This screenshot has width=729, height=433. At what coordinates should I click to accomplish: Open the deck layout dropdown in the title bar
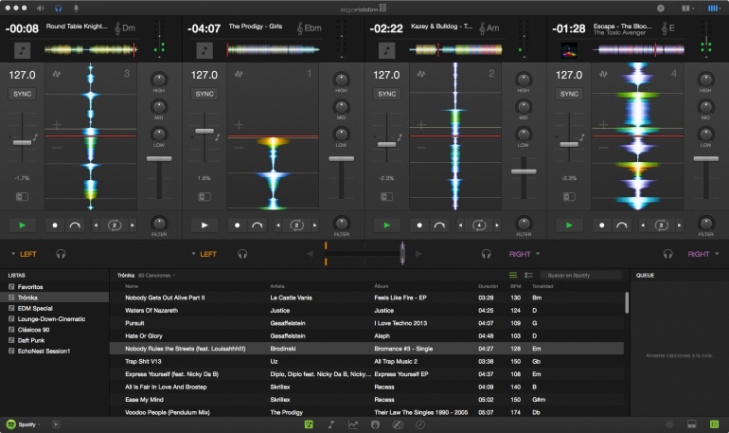coord(688,8)
